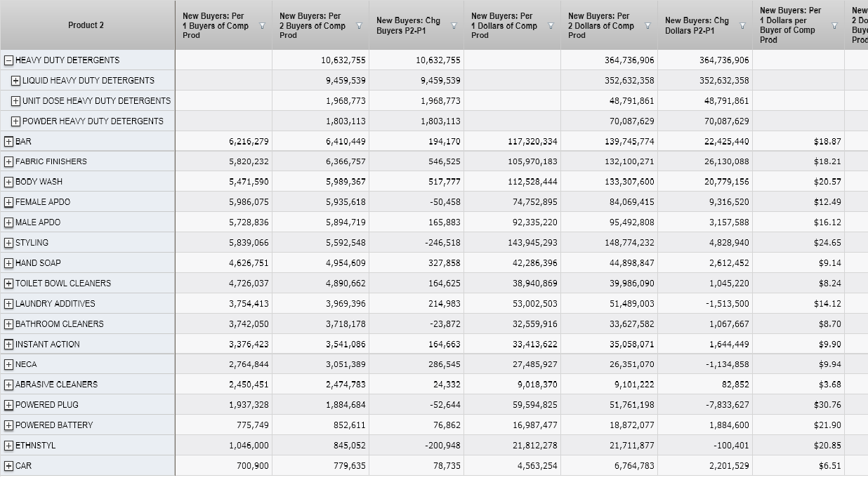Open filter for Per 1 Dollars column
Image resolution: width=868 pixels, height=480 pixels.
click(x=551, y=26)
